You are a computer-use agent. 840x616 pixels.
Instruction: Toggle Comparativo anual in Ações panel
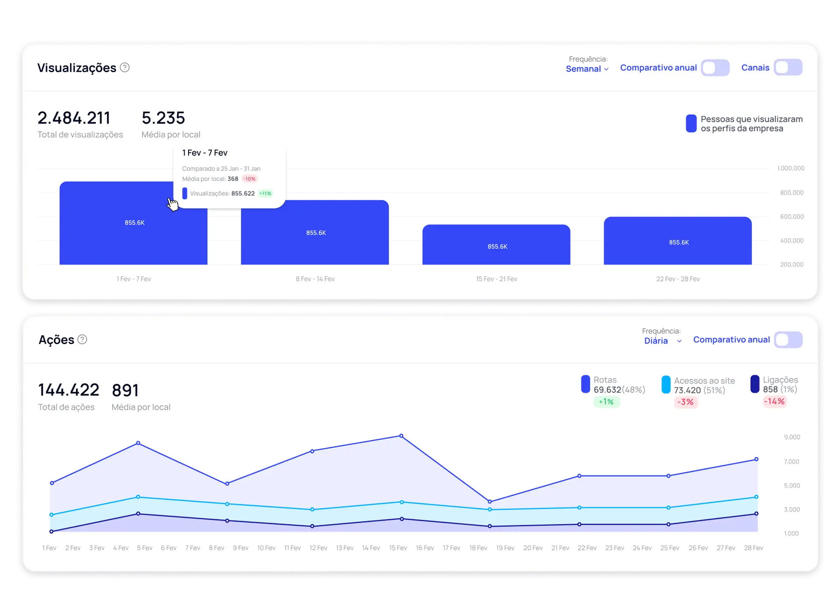pos(788,340)
